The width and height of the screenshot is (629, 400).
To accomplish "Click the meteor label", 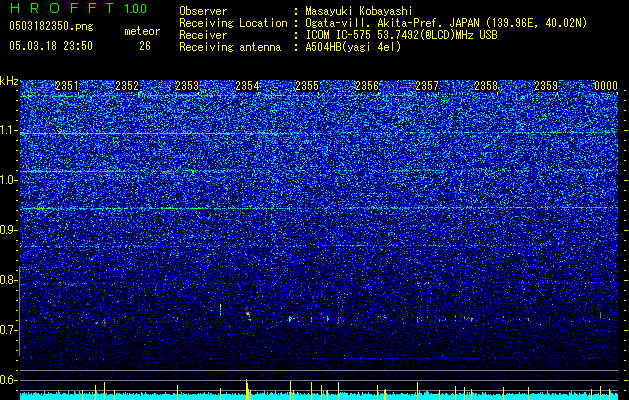I will point(142,31).
